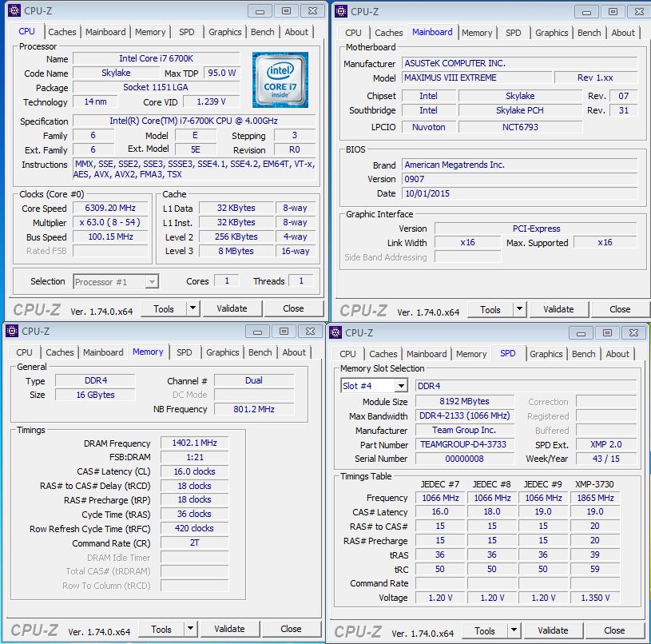
Task: Maximize the Mainboard tab window
Action: tap(613, 12)
